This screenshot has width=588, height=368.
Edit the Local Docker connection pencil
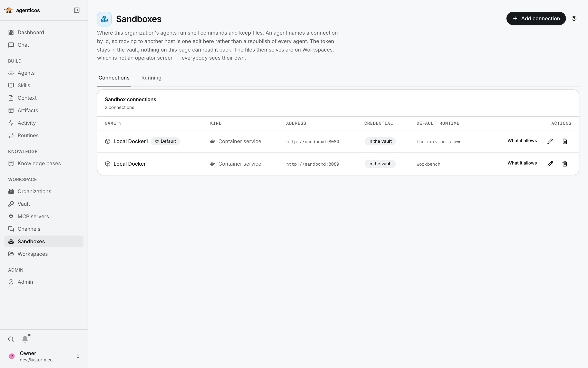550,164
